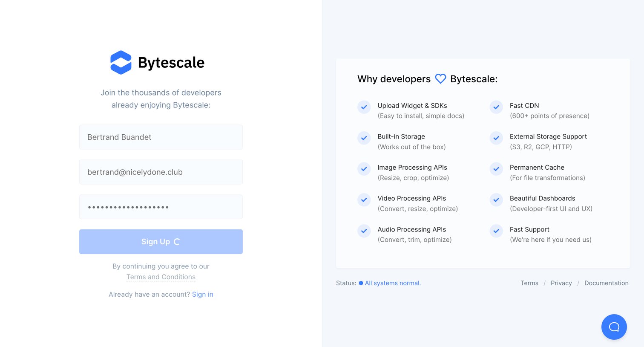Screen dimensions: 644x347
Task: Click the 'External Storage Support' title
Action: click(x=548, y=136)
